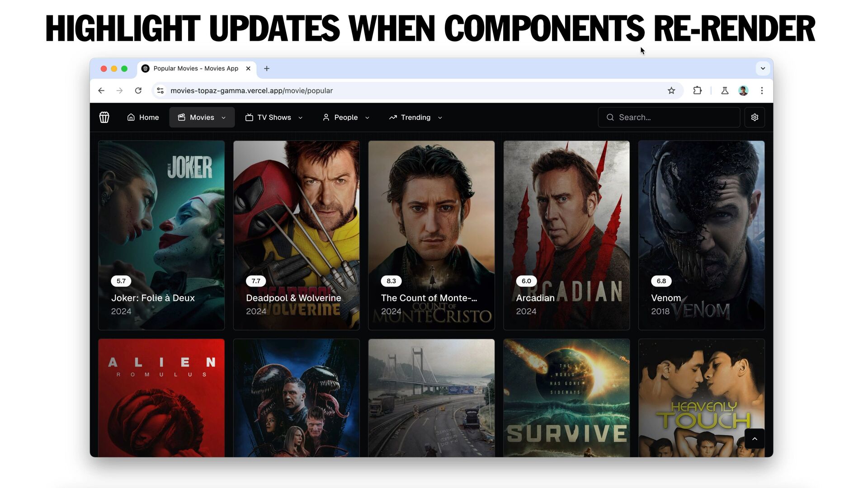Click the 6.8 rating badge
868x488 pixels.
[x=661, y=281]
